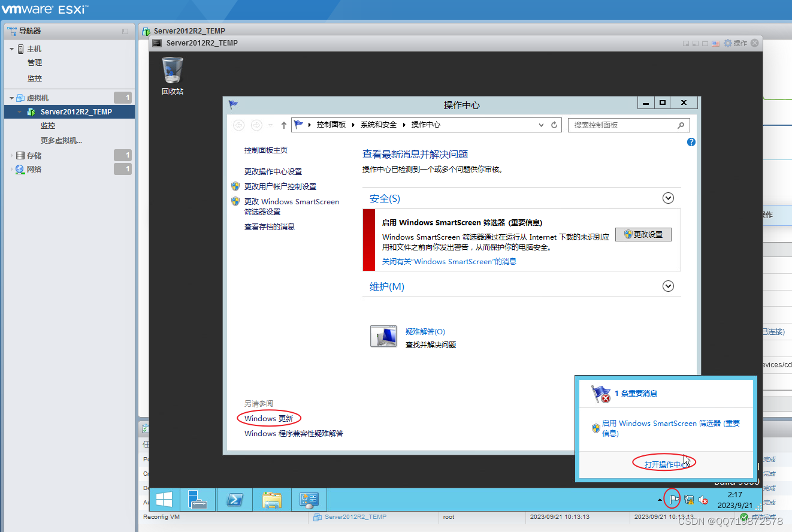This screenshot has height=532, width=792.
Task: Expand the 网络 tree node arrow
Action: (11, 170)
